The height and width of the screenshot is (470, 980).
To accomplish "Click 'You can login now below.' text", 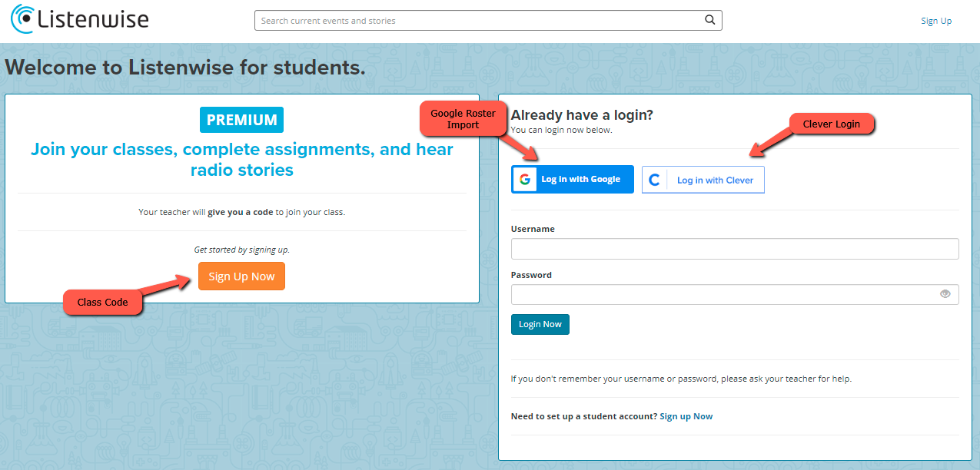I will coord(562,130).
